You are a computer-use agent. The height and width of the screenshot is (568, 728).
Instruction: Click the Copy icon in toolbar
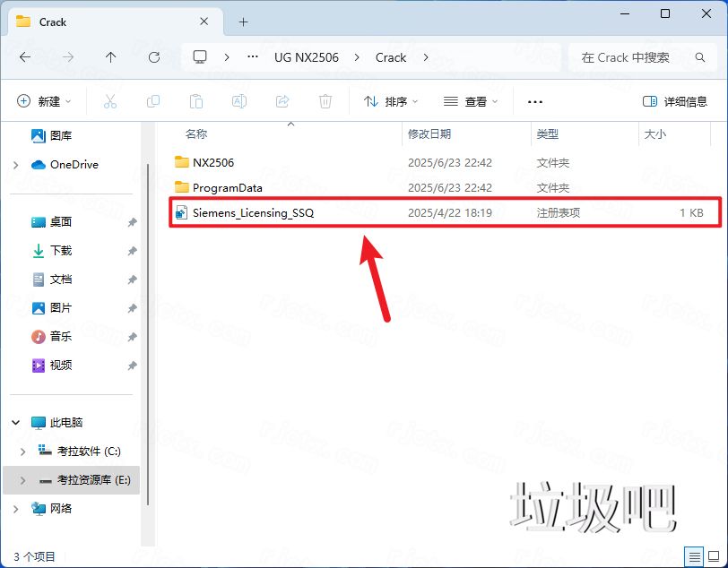pyautogui.click(x=153, y=102)
